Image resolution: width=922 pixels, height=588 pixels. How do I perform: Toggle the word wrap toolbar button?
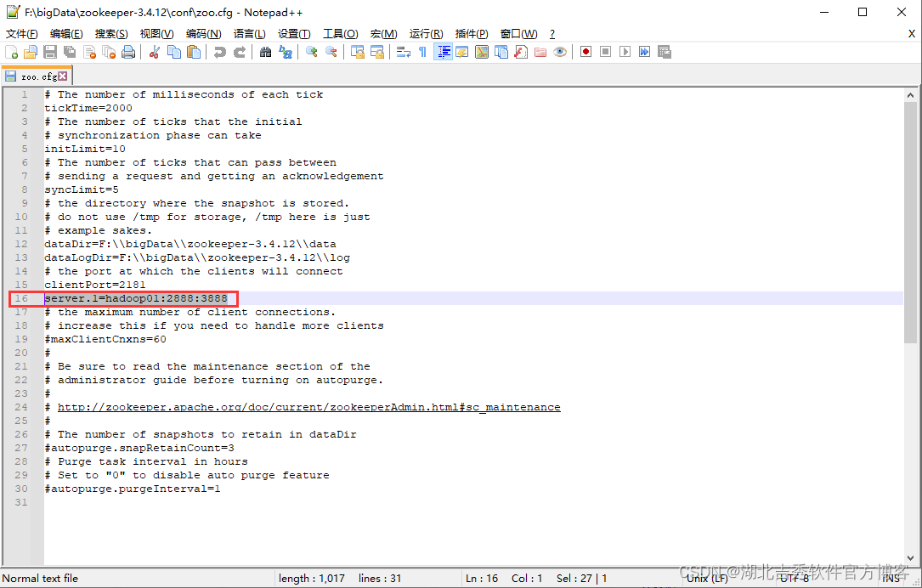(404, 53)
